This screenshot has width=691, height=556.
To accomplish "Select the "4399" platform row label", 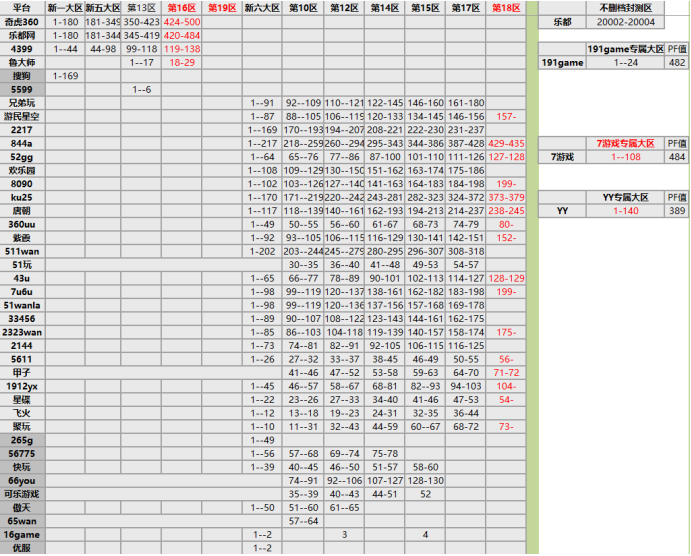I will coord(22,49).
